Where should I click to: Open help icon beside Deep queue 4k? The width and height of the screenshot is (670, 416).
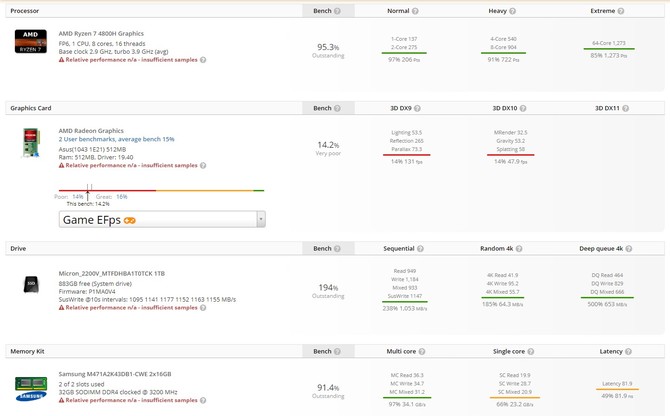(x=629, y=249)
